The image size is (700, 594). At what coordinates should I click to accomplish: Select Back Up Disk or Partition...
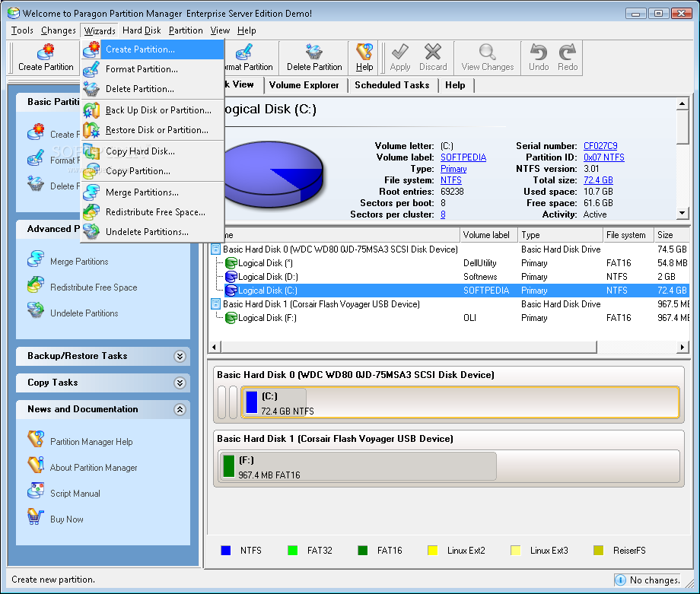pos(153,110)
